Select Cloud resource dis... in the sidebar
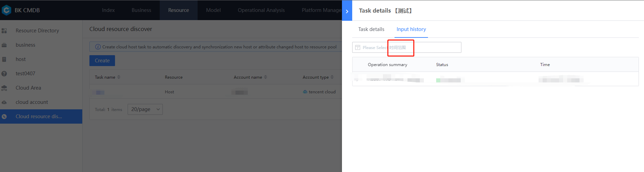Screen dimensions: 644x172 41,116
